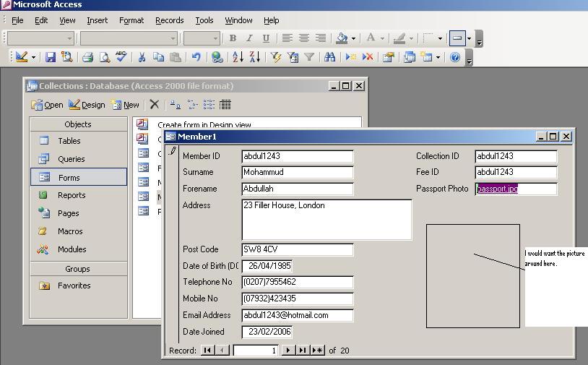Go to next record navigation button
The height and width of the screenshot is (365, 588).
[287, 350]
